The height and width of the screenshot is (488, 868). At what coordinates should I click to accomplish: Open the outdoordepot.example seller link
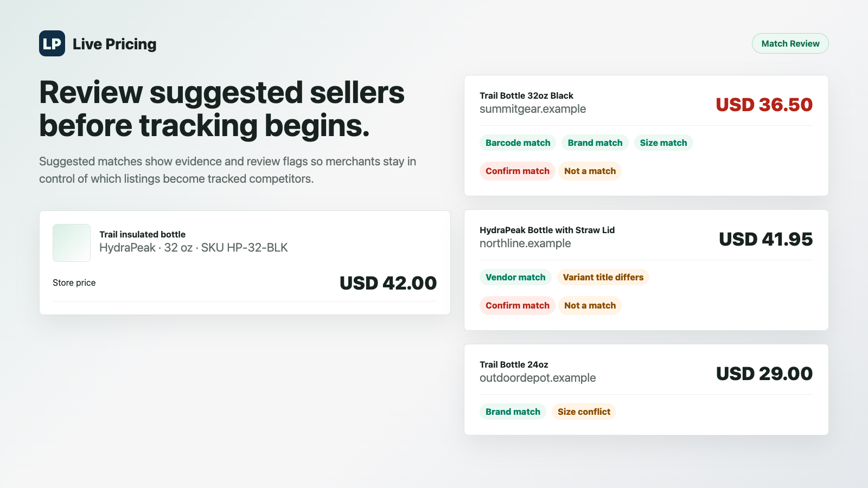538,378
